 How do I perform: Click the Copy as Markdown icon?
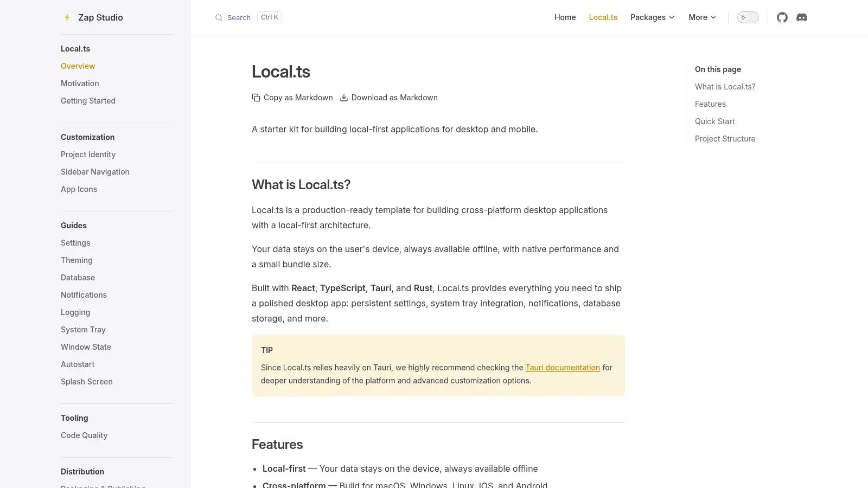click(256, 98)
